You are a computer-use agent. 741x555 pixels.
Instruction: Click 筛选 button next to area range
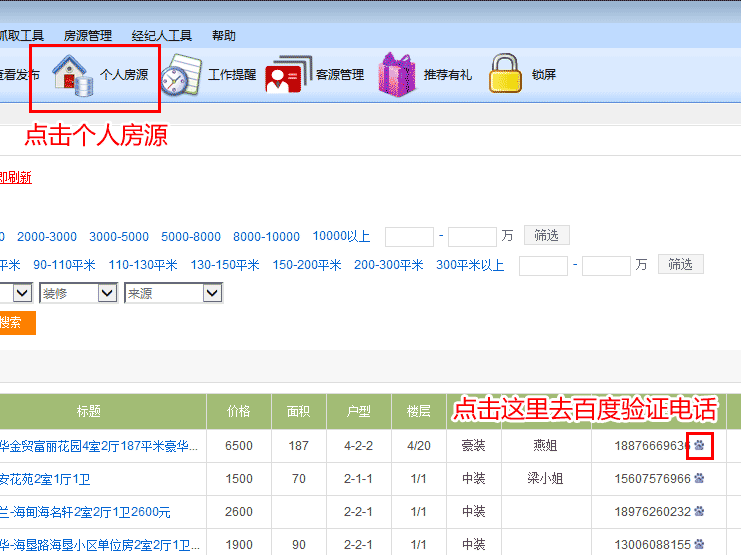pyautogui.click(x=680, y=265)
